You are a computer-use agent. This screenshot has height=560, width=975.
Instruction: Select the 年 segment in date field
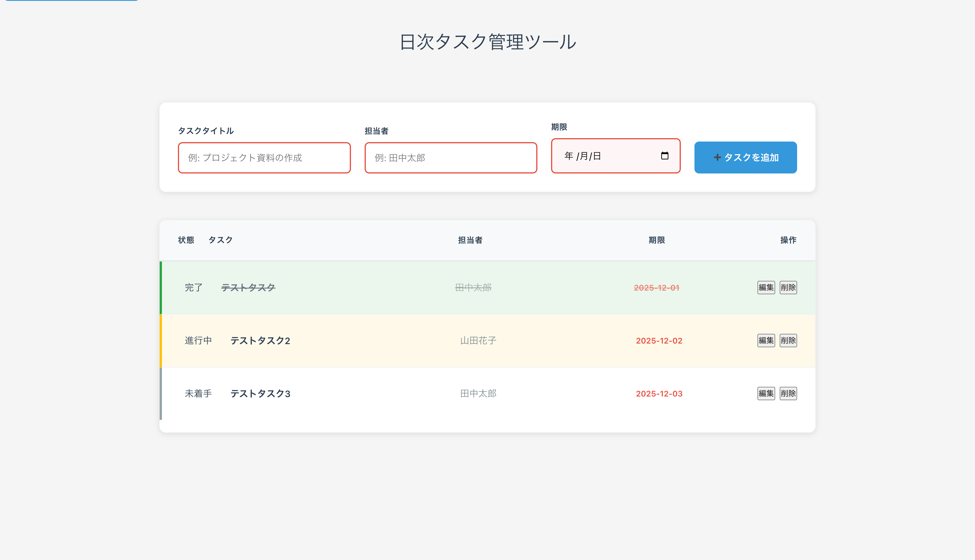[x=568, y=156]
